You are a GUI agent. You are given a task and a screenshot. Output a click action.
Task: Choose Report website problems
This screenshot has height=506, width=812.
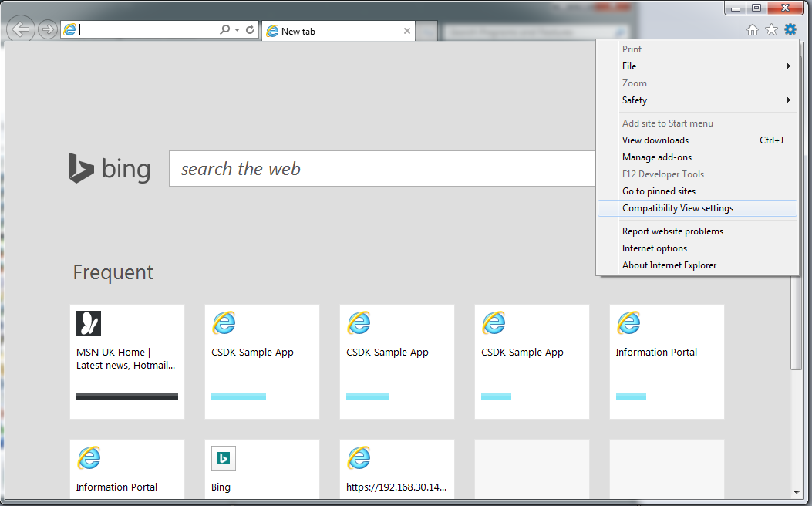(x=697, y=231)
